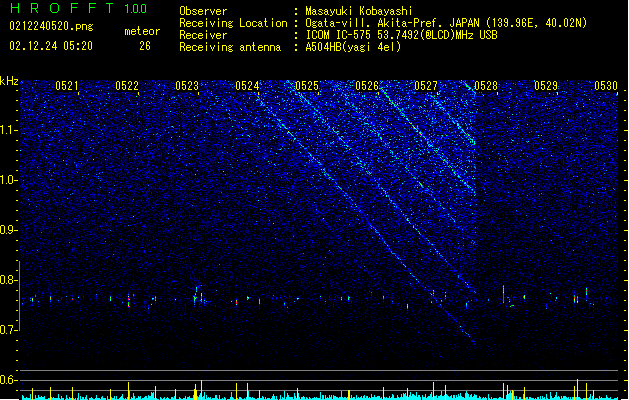
Task: Click the Receiver field label
Action: point(203,35)
